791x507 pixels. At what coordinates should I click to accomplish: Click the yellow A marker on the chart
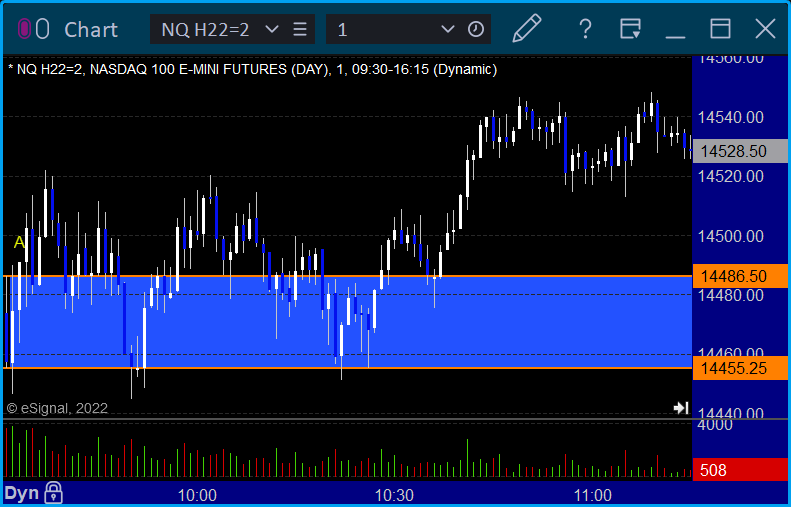19,243
